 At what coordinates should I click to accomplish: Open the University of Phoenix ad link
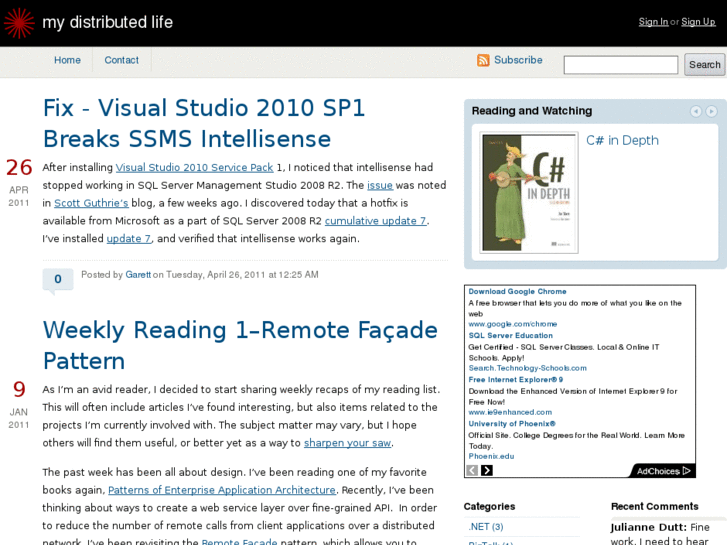pos(512,423)
